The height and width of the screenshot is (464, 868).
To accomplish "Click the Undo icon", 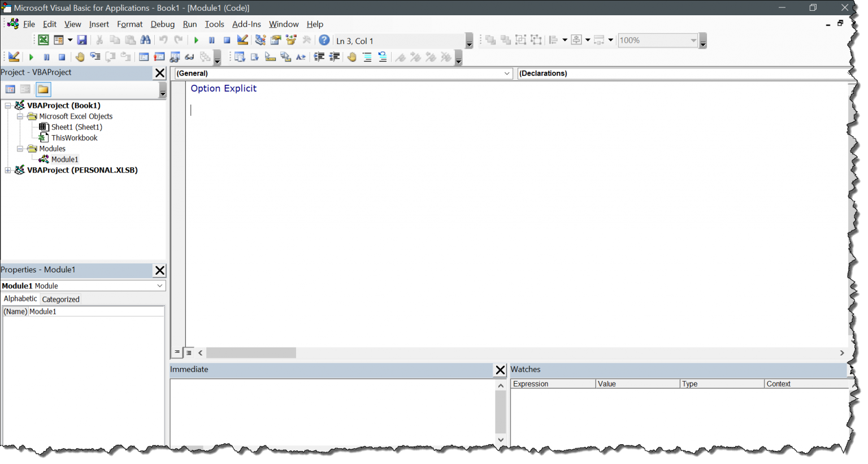I will [163, 40].
